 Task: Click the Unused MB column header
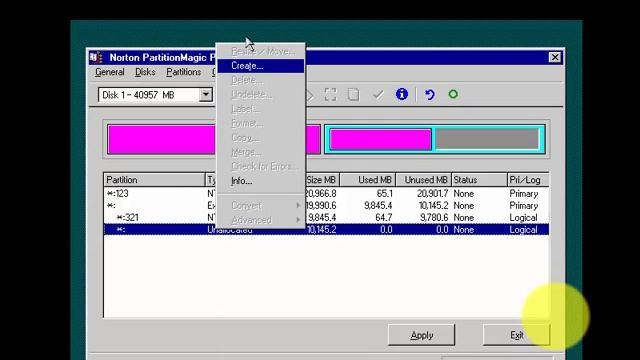[x=423, y=180]
